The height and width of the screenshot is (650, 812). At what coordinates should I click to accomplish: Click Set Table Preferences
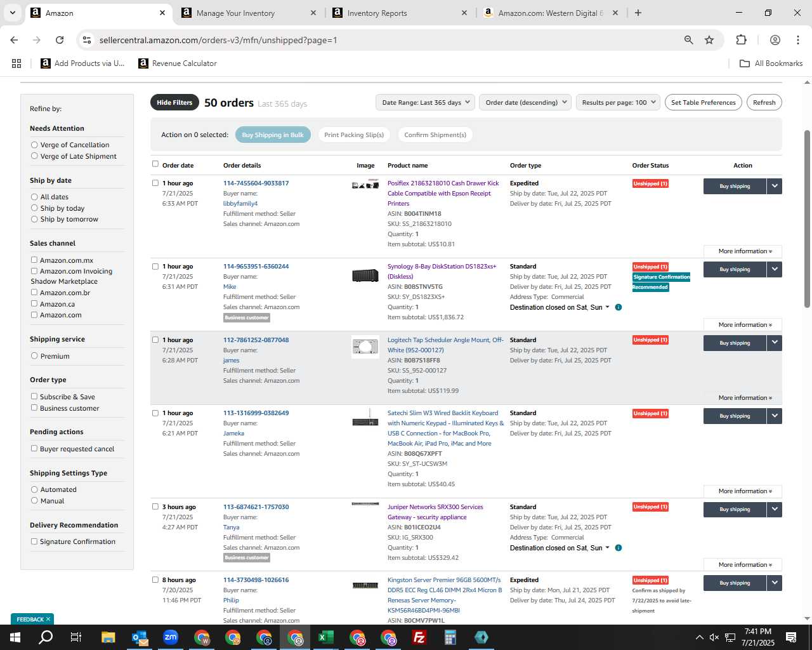click(x=703, y=102)
